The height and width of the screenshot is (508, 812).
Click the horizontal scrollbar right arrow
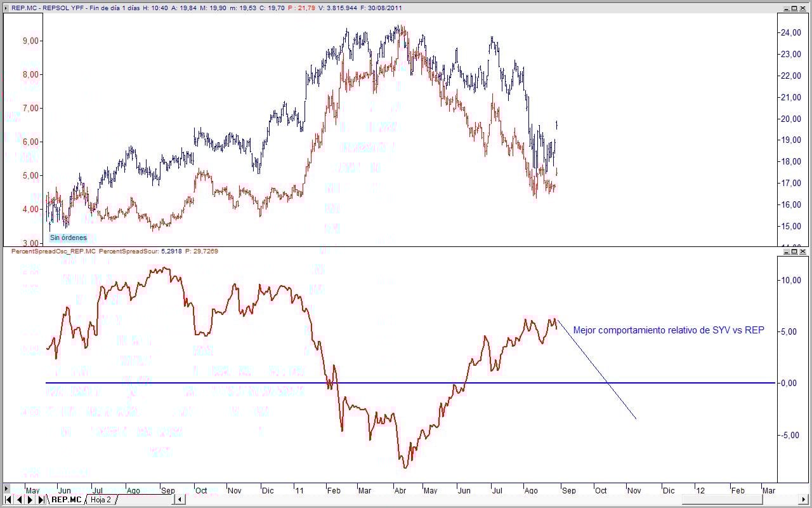pyautogui.click(x=803, y=499)
